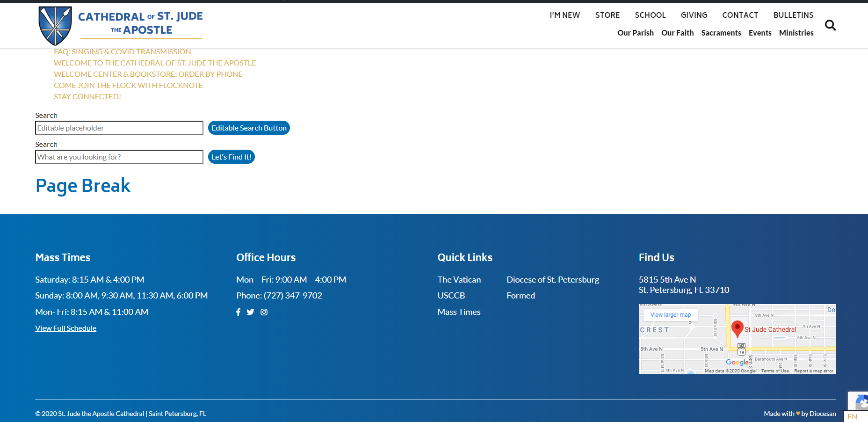This screenshot has width=868, height=422.
Task: Open the EN language selector
Action: [x=853, y=416]
